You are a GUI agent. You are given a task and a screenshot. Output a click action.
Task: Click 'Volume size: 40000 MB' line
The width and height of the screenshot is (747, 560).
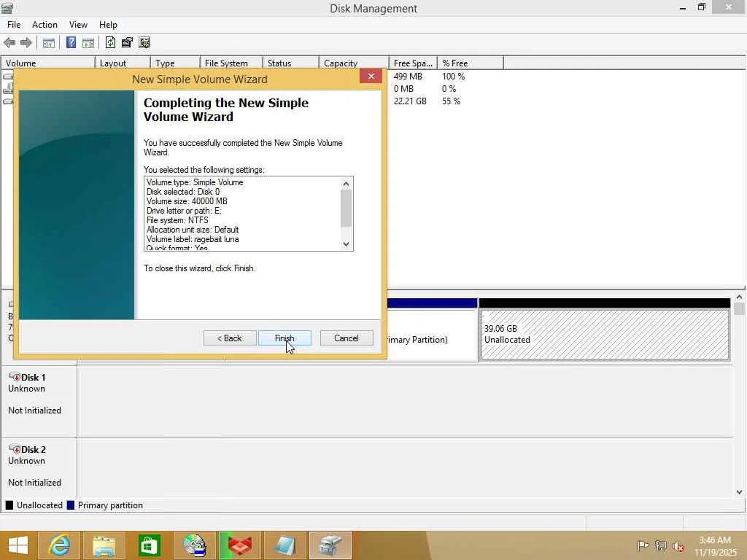coord(187,201)
